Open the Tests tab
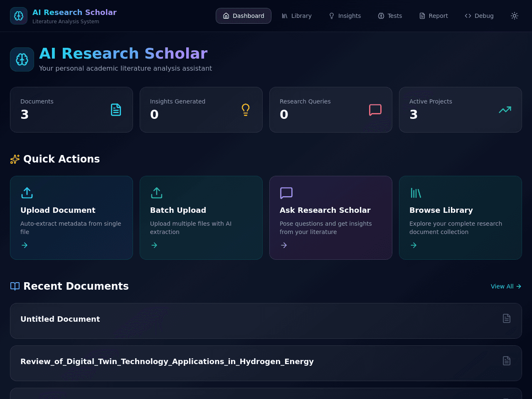 [x=390, y=16]
